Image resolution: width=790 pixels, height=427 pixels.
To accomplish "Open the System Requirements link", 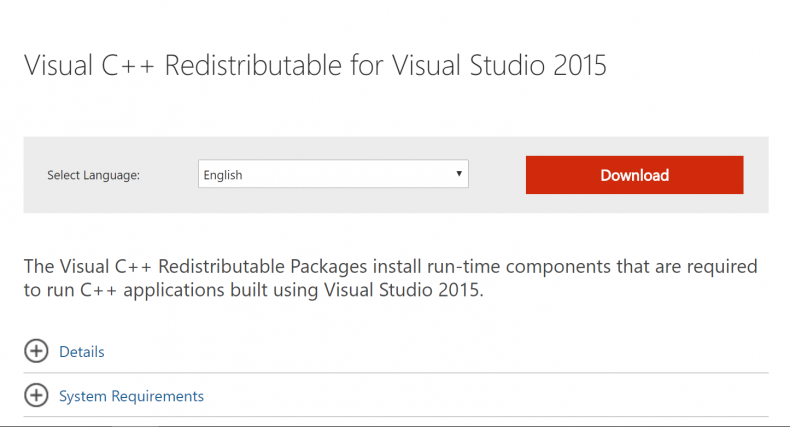I will click(x=131, y=396).
